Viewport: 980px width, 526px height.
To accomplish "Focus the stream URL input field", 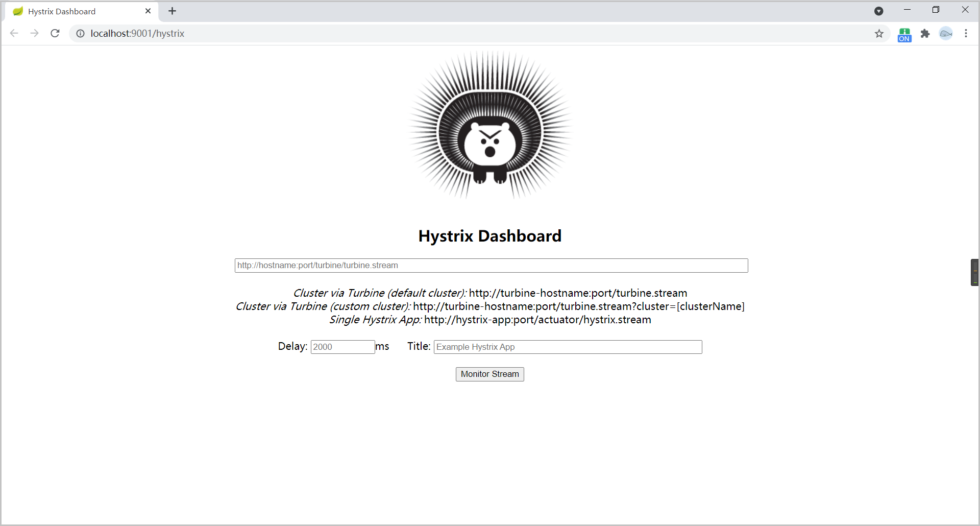I will click(x=491, y=266).
